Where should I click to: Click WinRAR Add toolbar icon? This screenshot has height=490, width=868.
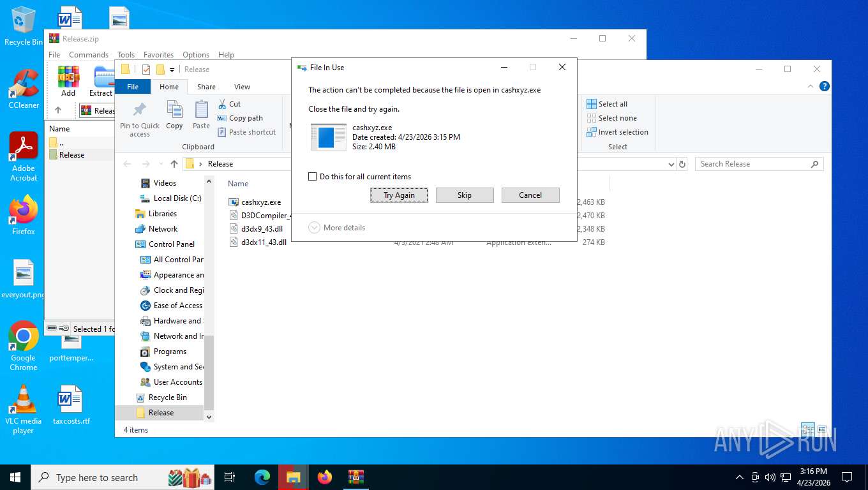[68, 81]
